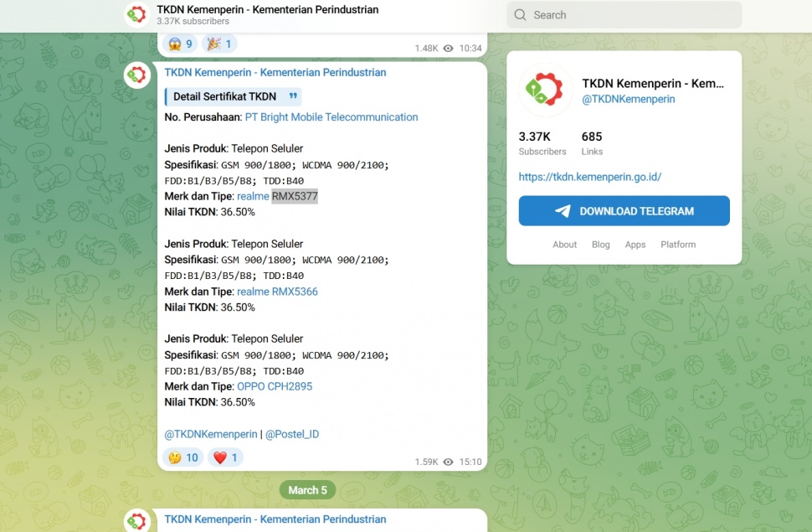Click the quote mark icon in Detail Sertifikat
812x532 pixels.
click(293, 96)
